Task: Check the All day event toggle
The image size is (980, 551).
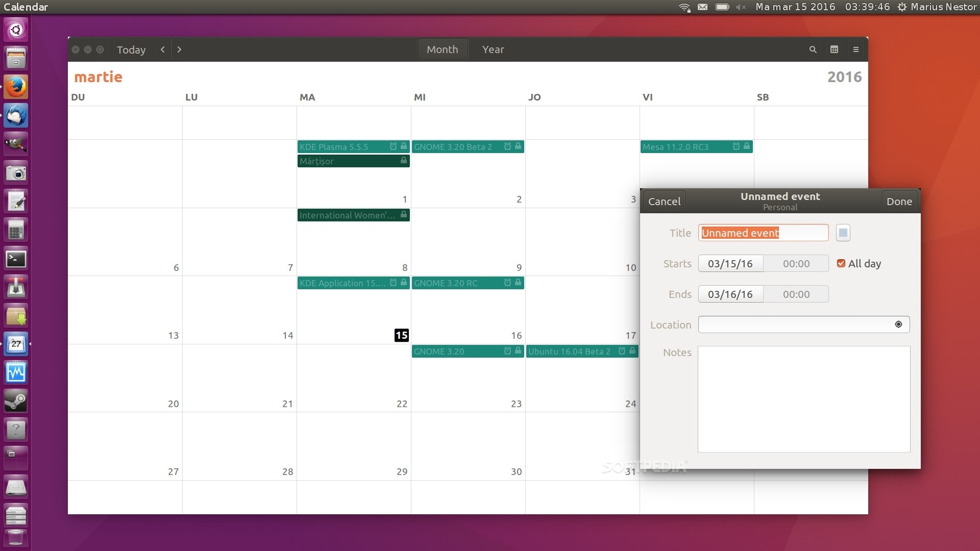Action: point(840,263)
